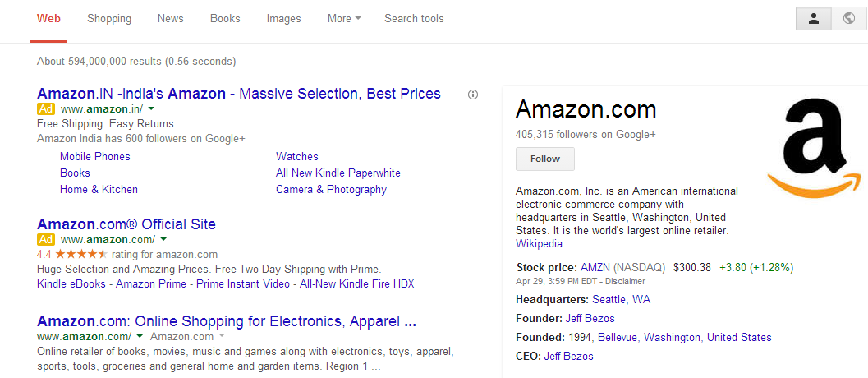868x378 pixels.
Task: Switch to personal results person icon
Action: point(813,18)
